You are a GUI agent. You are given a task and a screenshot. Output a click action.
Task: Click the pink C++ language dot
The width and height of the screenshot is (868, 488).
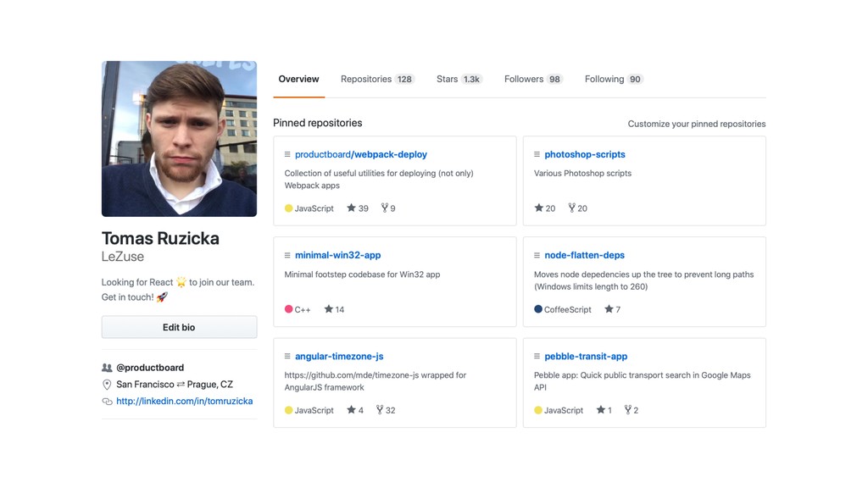[x=289, y=309]
